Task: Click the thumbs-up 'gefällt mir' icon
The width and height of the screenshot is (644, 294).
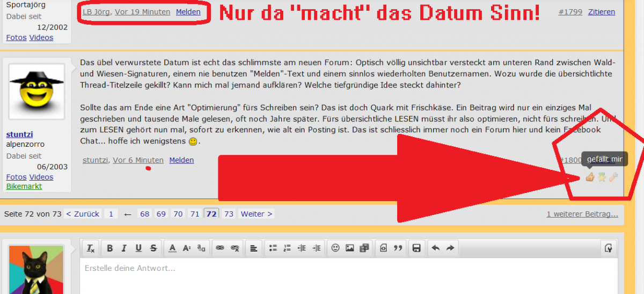Action: pos(590,177)
